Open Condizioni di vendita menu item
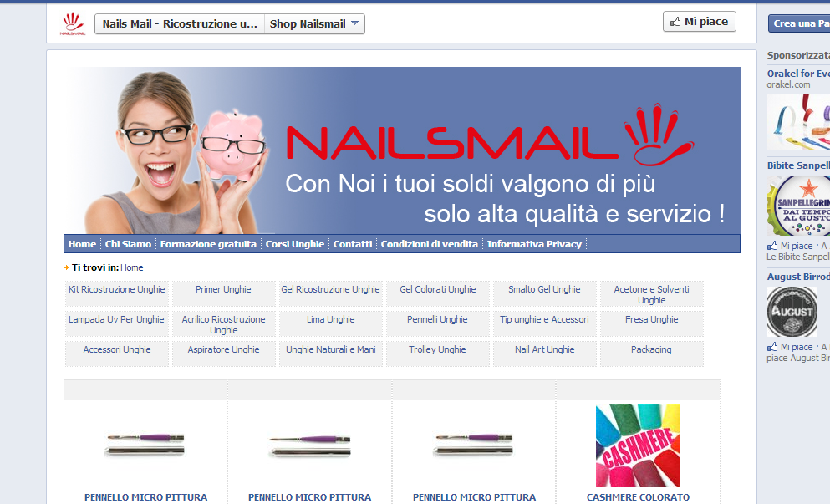 (430, 244)
